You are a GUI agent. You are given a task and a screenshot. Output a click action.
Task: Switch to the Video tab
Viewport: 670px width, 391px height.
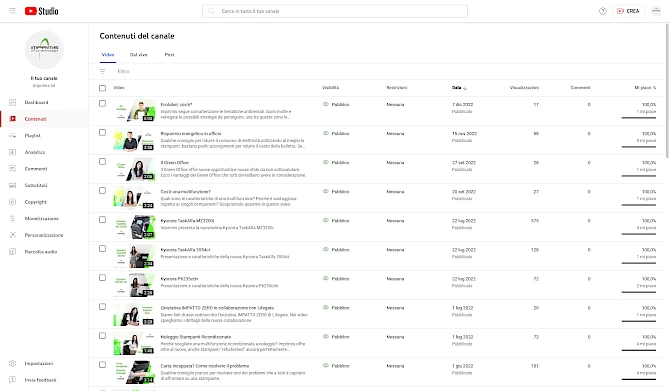tap(108, 55)
